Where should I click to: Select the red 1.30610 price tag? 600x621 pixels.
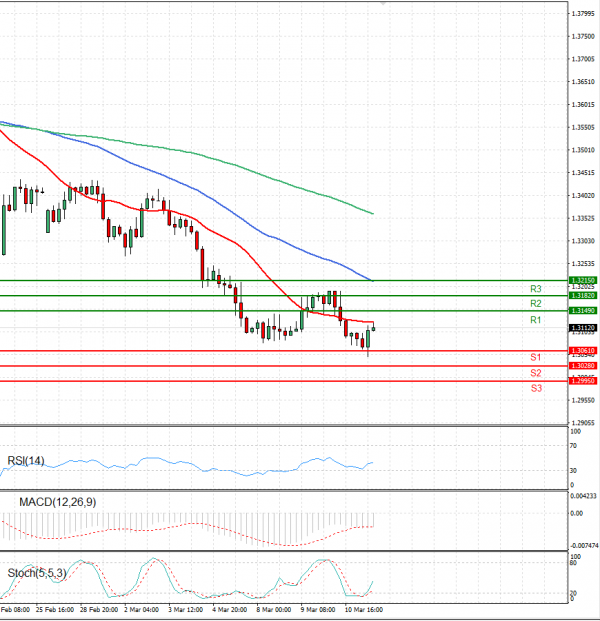point(583,351)
